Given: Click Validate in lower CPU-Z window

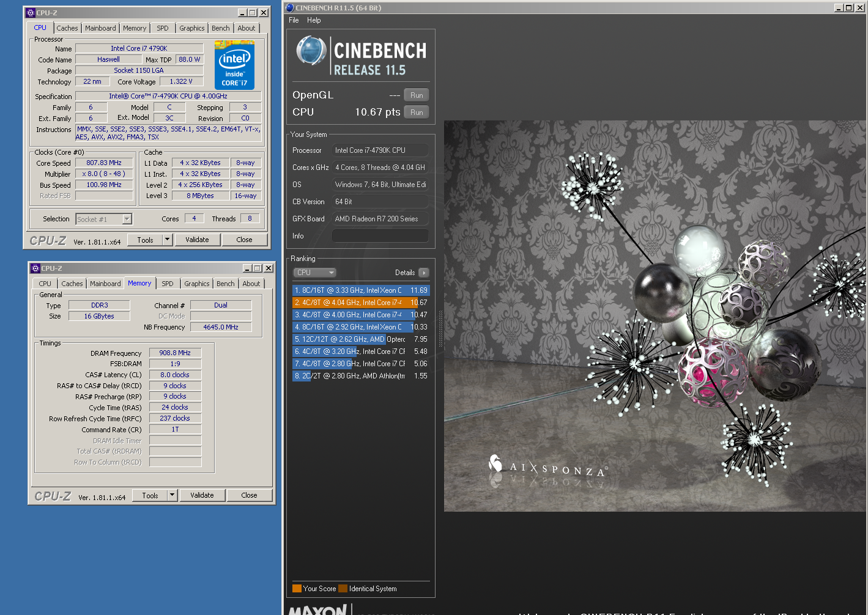Looking at the screenshot, I should pyautogui.click(x=202, y=495).
